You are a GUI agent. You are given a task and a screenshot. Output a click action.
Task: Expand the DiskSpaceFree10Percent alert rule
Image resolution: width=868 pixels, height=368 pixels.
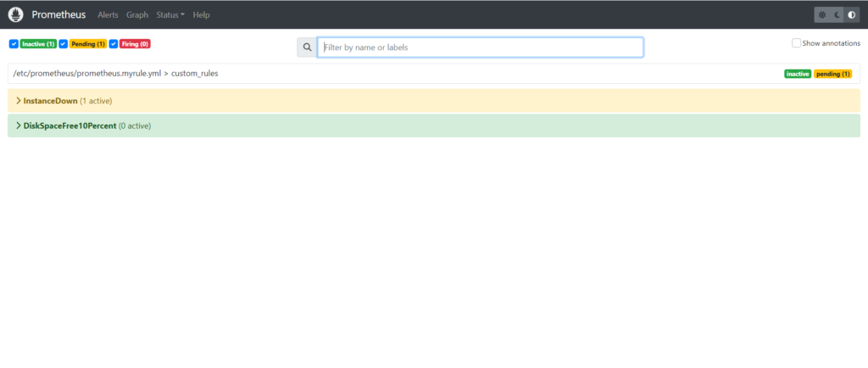434,125
